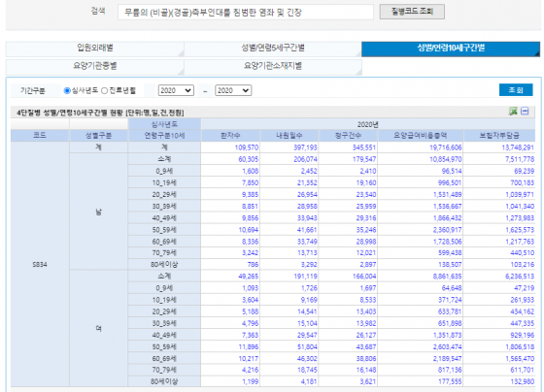544x392 pixels.
Task: Select the 진료년월 radio button
Action: coord(105,91)
